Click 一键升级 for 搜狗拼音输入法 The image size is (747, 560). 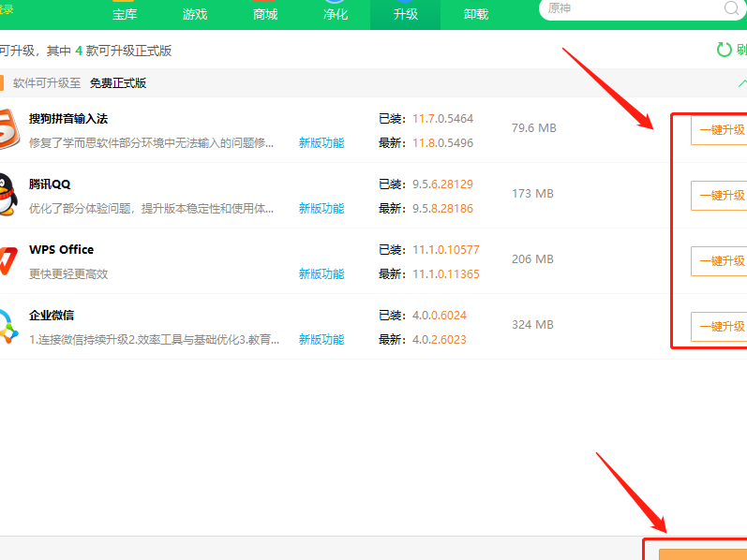point(720,129)
